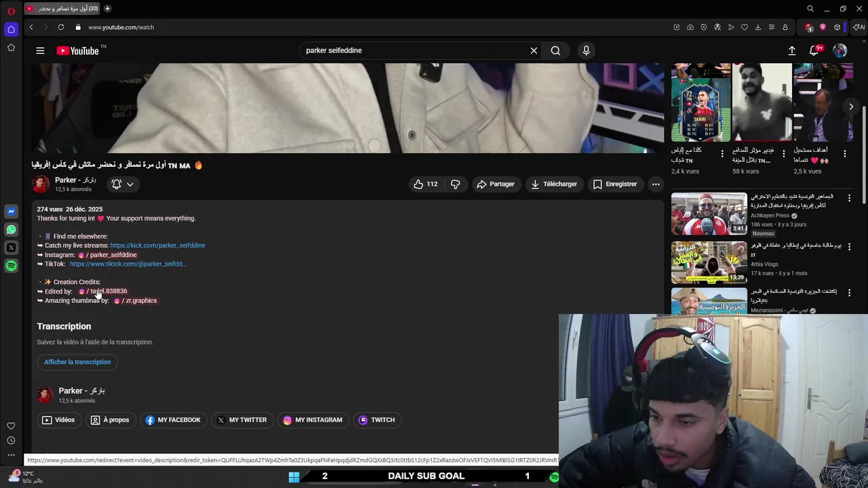Viewport: 868px width, 488px height.
Task: Open MY TWITTER link button
Action: click(x=242, y=420)
